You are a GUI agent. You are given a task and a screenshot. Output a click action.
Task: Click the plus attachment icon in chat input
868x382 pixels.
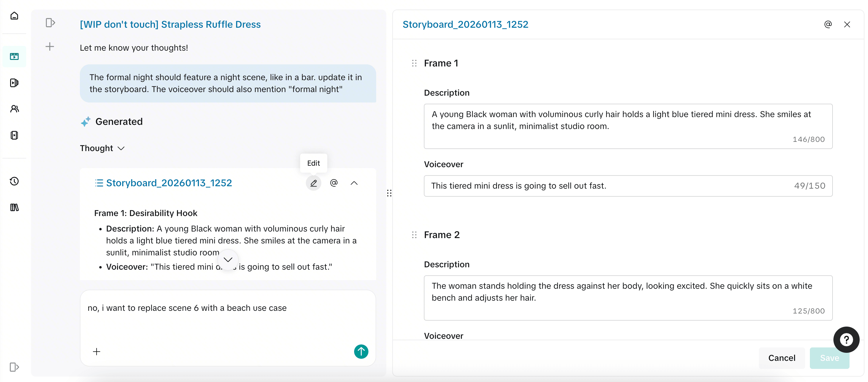pos(96,351)
